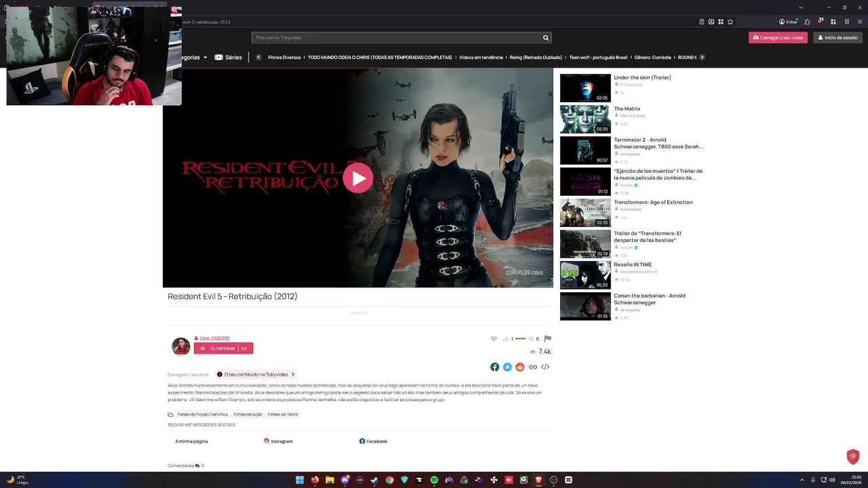Open Vídeos em tendência category
Image resolution: width=868 pixels, height=488 pixels.
[x=481, y=58]
